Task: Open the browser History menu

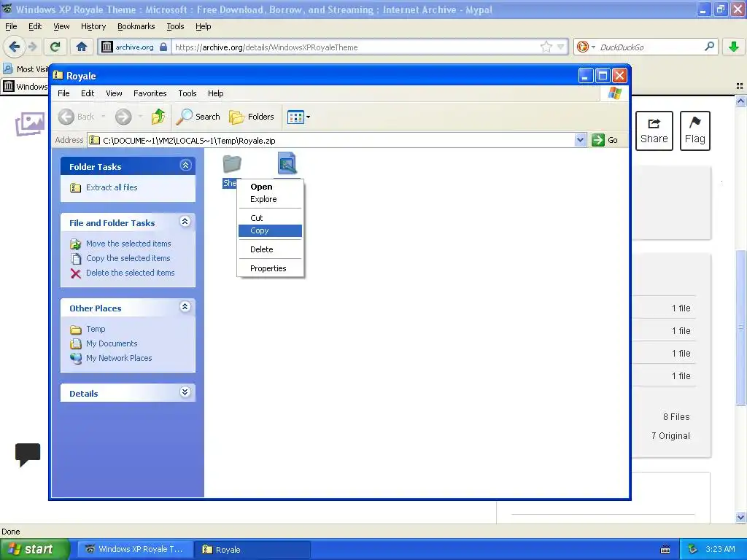Action: coord(93,27)
